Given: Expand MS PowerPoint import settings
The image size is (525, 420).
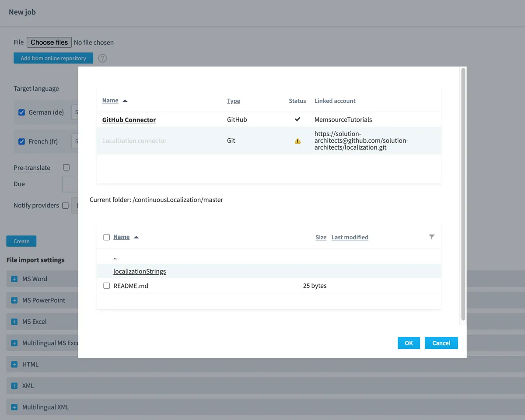Looking at the screenshot, I should 14,301.
